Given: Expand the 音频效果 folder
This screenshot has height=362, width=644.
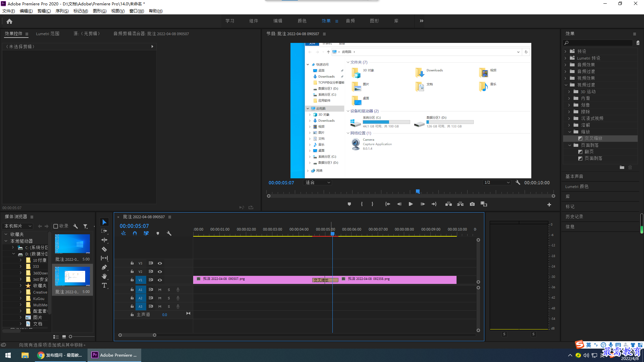Looking at the screenshot, I should pyautogui.click(x=566, y=65).
